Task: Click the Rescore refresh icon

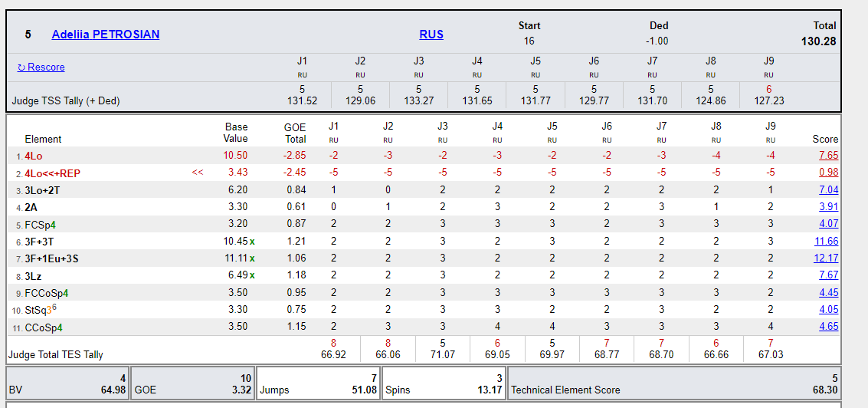Action: coord(21,67)
